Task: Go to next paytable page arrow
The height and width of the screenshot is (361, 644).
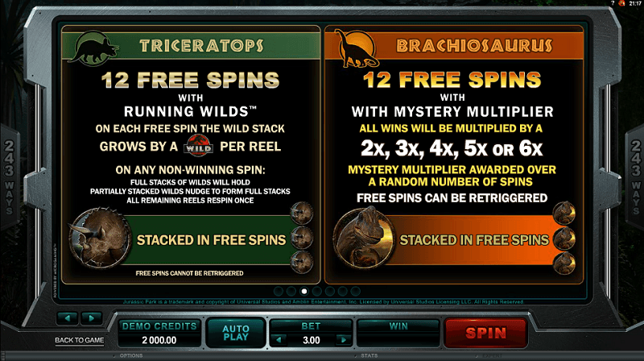Action: pyautogui.click(x=92, y=317)
